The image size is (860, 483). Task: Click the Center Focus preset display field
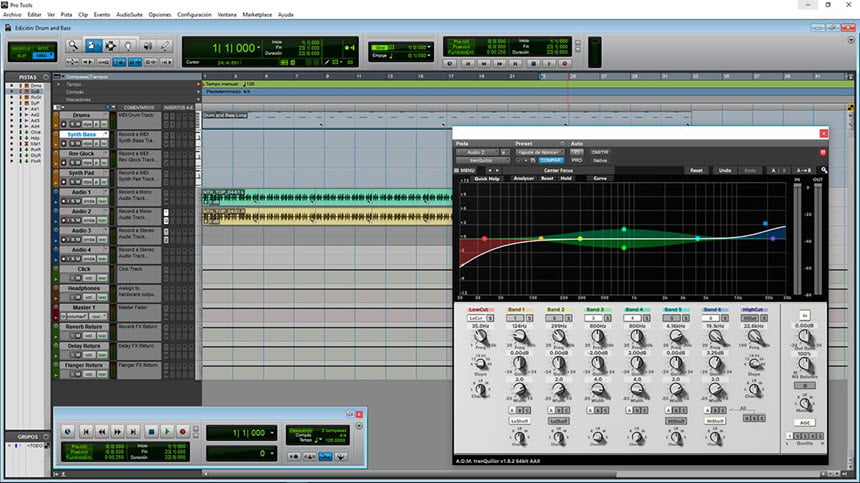(x=558, y=171)
